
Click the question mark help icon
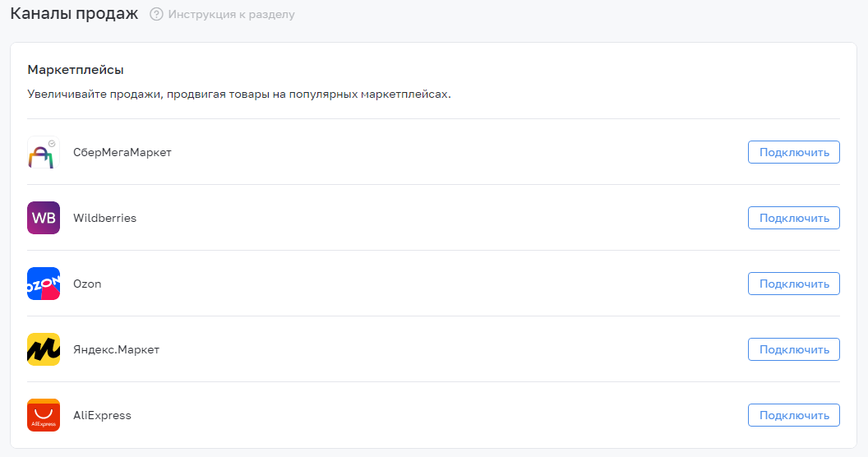157,15
